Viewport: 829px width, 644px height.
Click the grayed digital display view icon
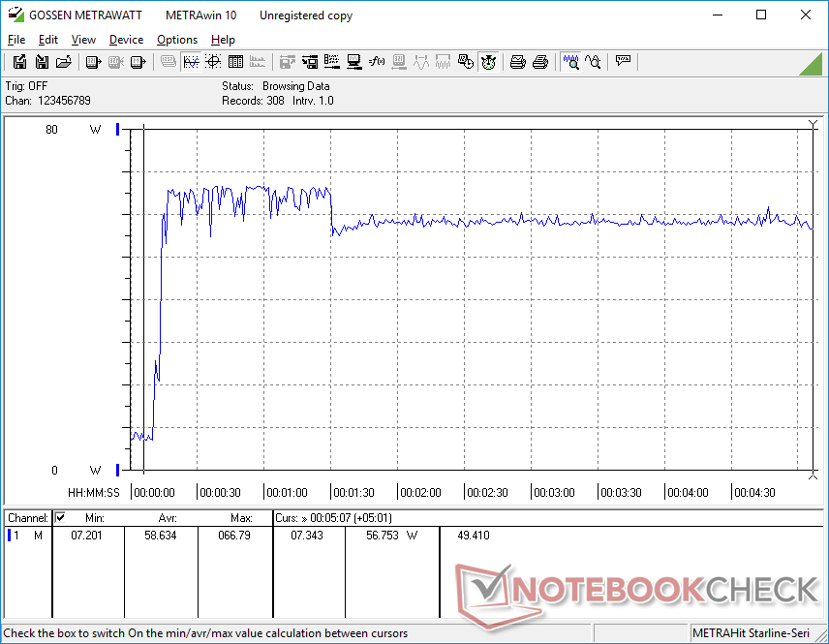click(169, 62)
